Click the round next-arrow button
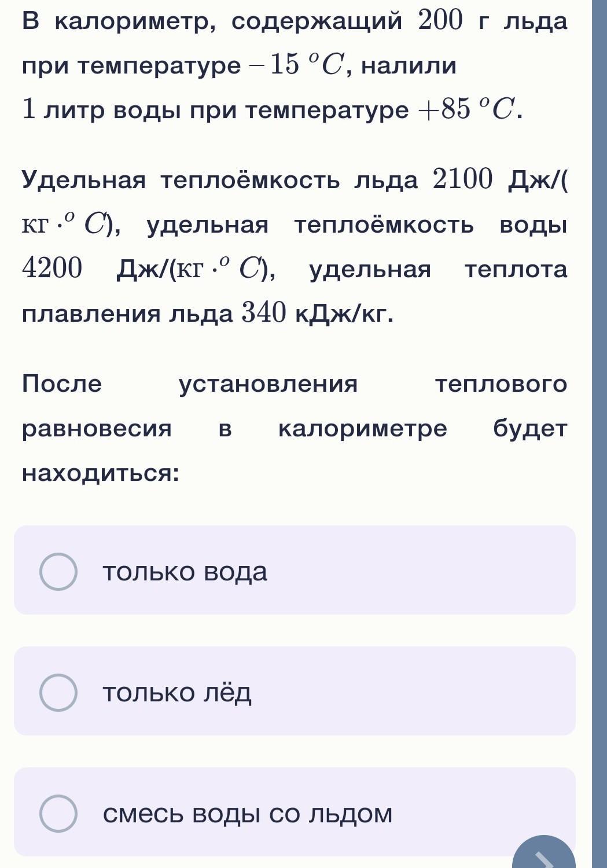The image size is (607, 868). point(544,855)
